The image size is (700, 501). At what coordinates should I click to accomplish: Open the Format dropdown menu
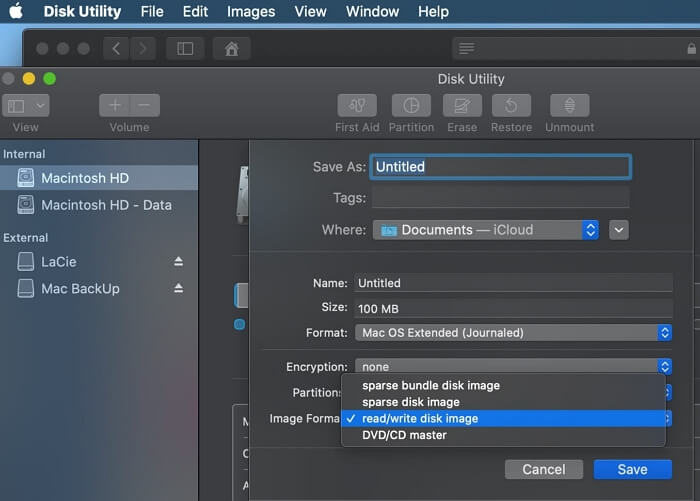513,332
